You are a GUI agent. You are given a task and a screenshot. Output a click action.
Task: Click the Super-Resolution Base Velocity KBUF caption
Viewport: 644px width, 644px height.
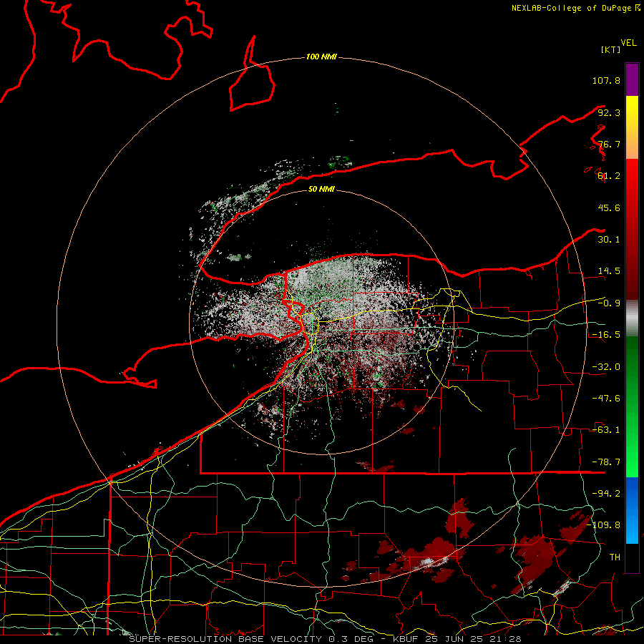(325, 639)
